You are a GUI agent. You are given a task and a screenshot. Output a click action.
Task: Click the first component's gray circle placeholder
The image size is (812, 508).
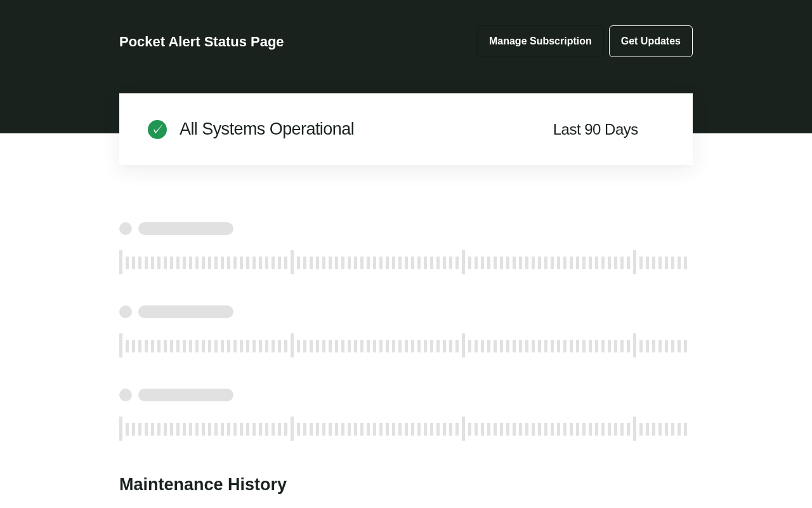tap(126, 229)
